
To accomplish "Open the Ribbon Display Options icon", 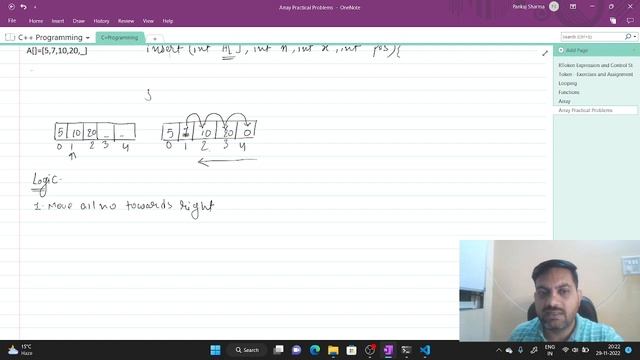I will coord(573,7).
